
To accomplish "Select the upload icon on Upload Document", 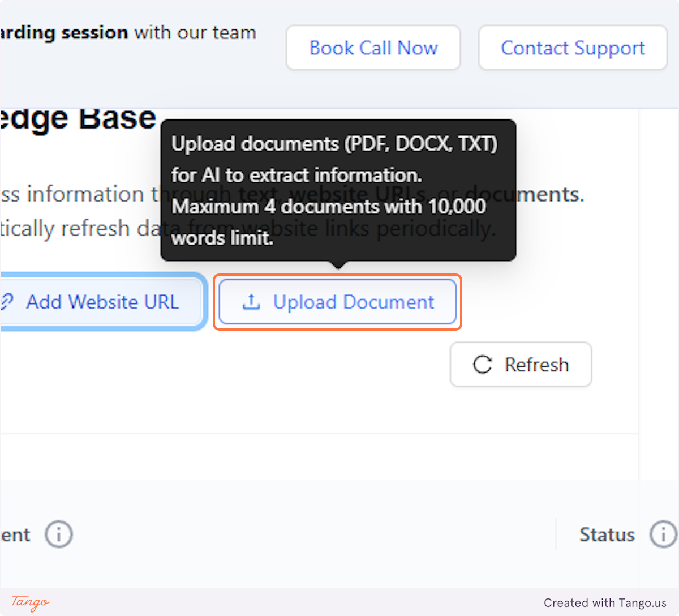I will click(251, 302).
